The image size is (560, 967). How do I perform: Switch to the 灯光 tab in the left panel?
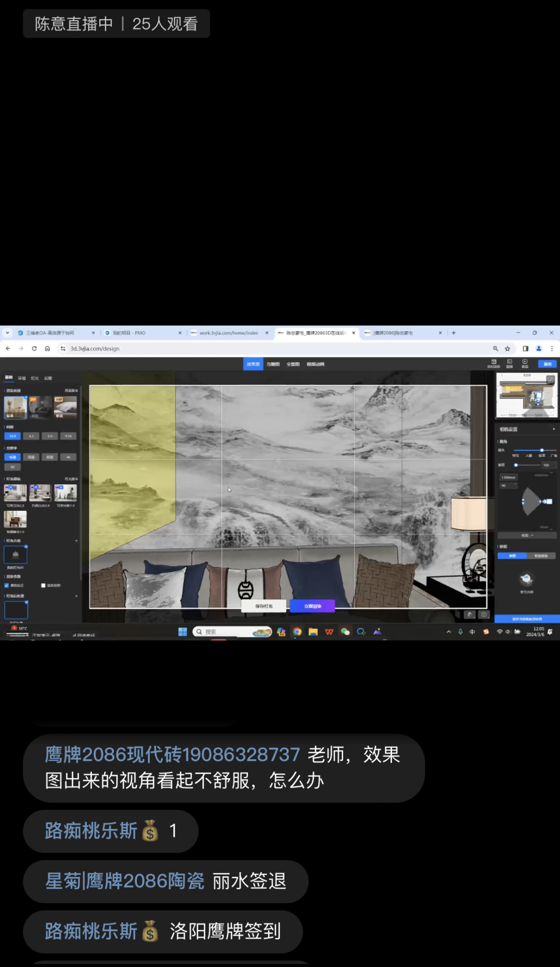(35, 378)
